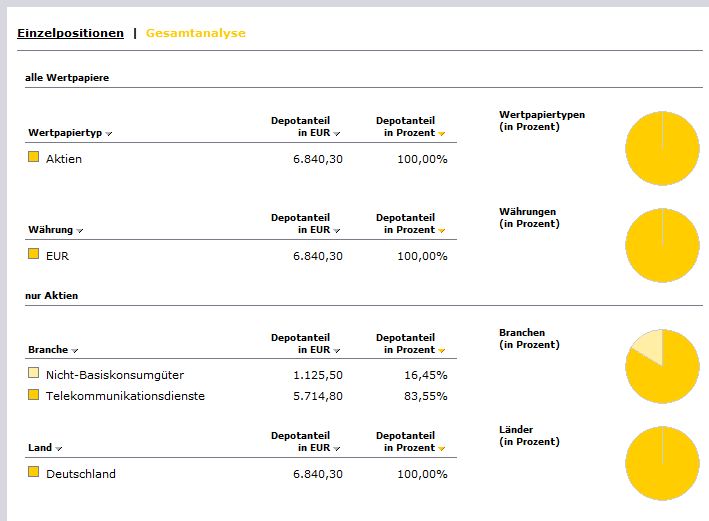Click the Deutschland color swatch

33,472
